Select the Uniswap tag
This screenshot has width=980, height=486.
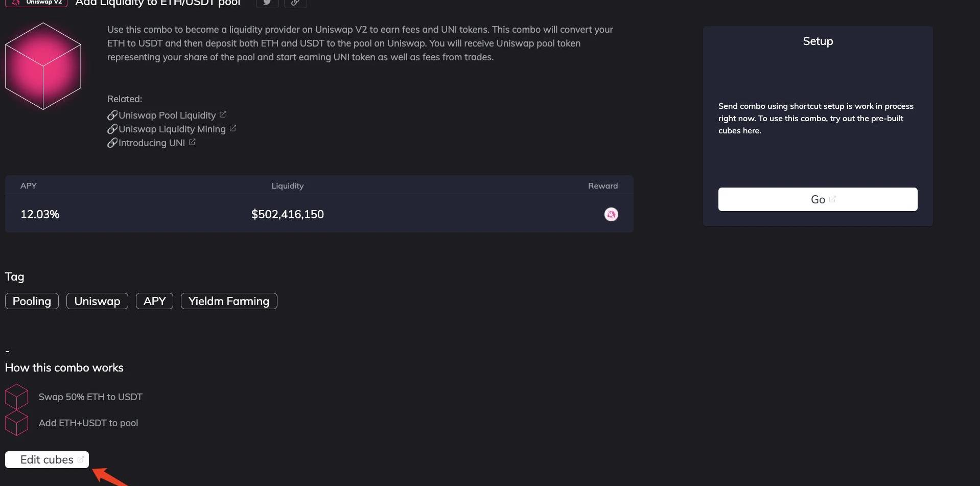point(97,301)
